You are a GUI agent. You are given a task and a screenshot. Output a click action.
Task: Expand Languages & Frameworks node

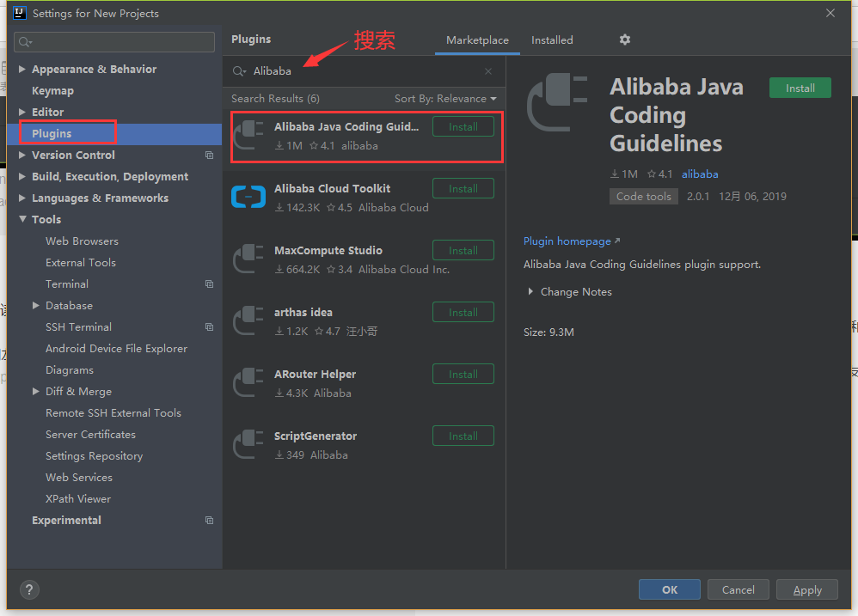(x=22, y=198)
